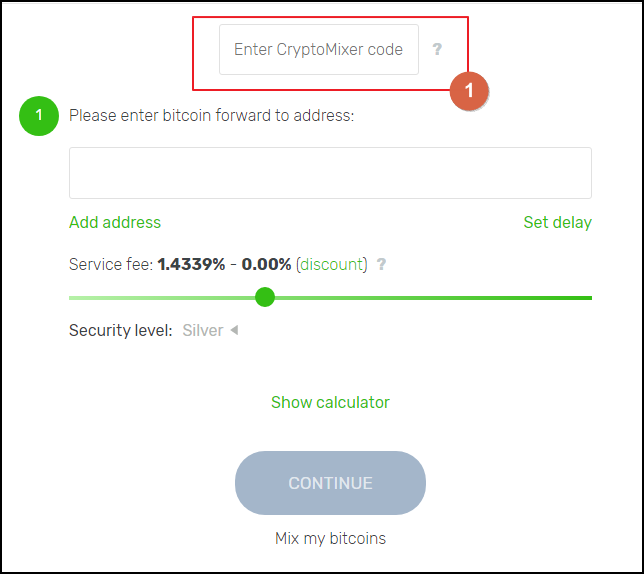Click the red numbered annotation badge
Screen dimensions: 644x574
(x=469, y=90)
